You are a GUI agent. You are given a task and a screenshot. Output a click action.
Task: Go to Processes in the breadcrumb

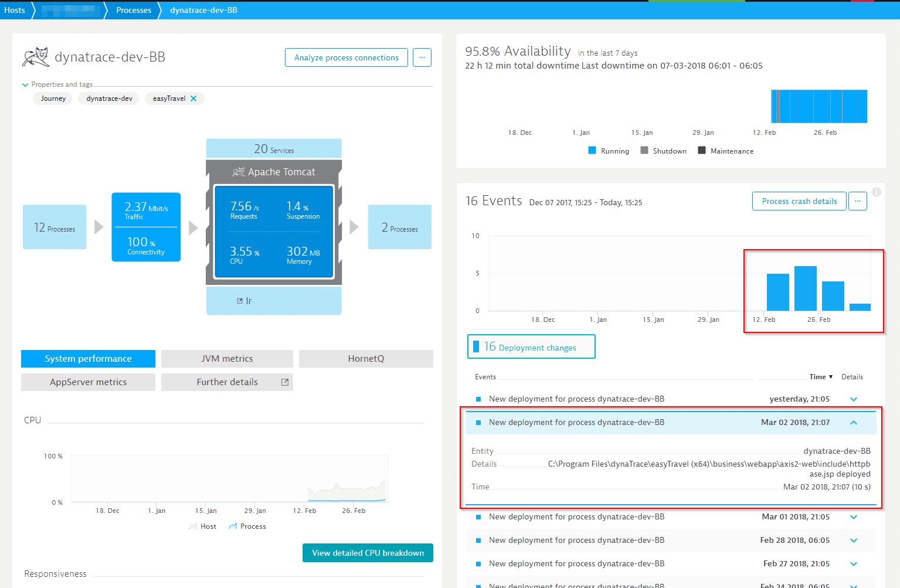point(134,10)
